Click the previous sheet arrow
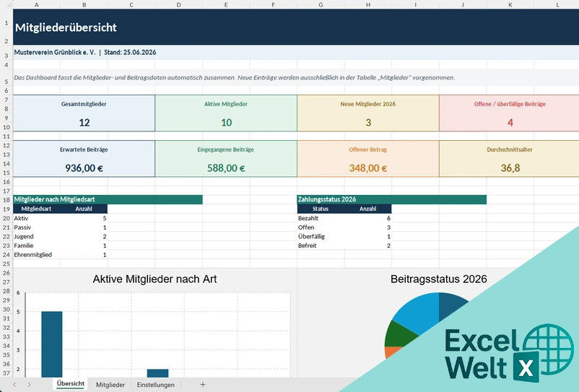Viewport: 579px width, 392px height. (x=14, y=385)
